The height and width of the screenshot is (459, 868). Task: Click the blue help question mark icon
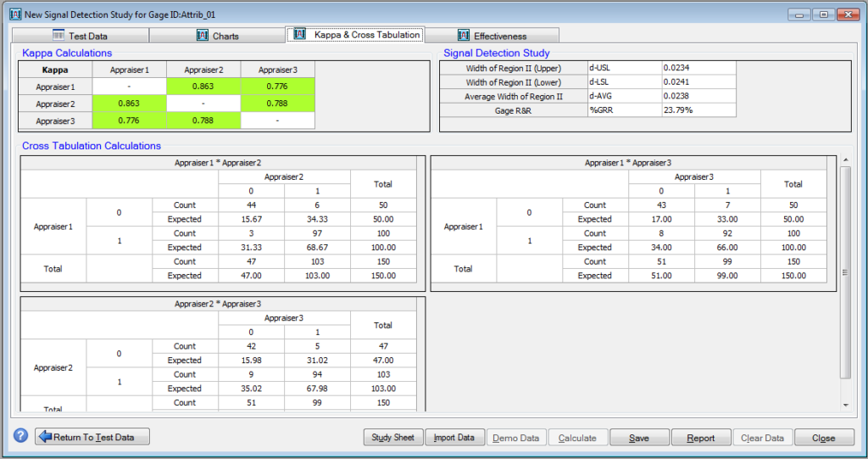point(21,436)
